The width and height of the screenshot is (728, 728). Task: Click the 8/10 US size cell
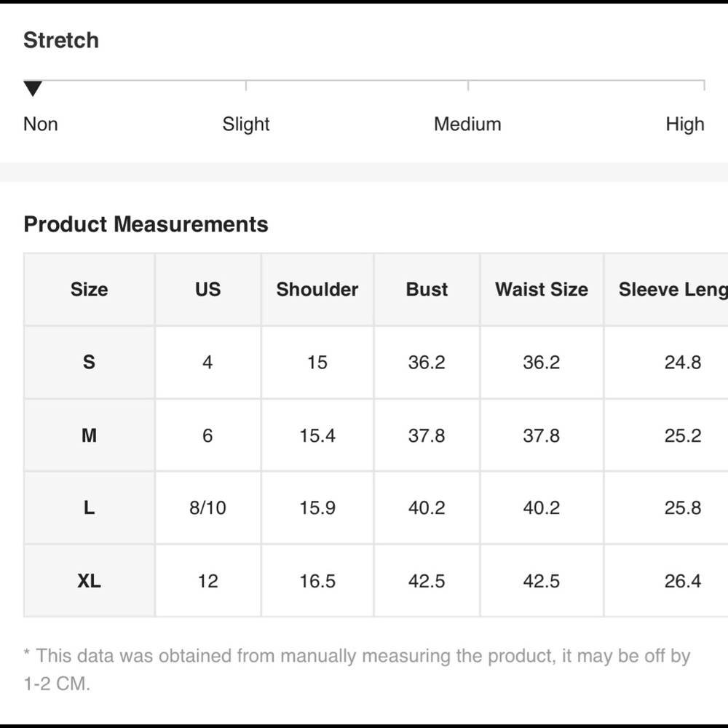point(208,507)
